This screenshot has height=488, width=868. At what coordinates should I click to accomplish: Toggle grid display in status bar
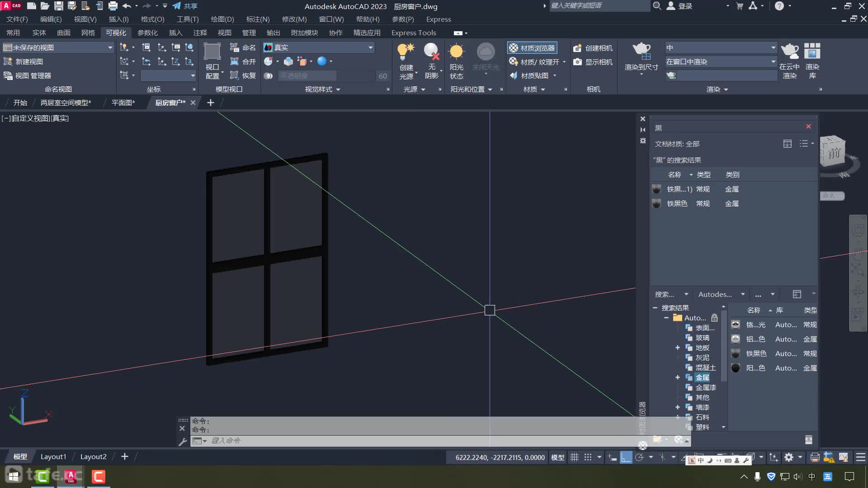pyautogui.click(x=574, y=457)
